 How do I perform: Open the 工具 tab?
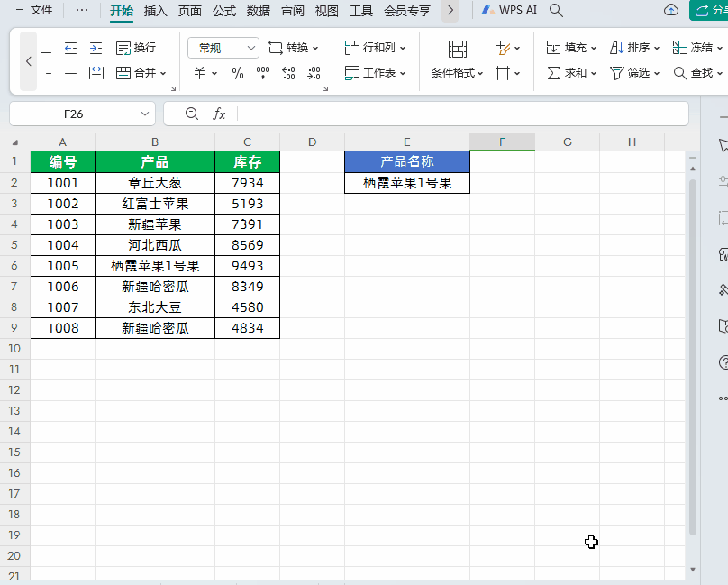[x=360, y=11]
